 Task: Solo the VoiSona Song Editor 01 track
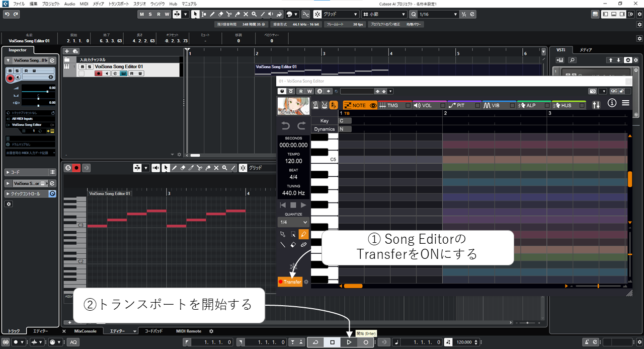point(90,66)
